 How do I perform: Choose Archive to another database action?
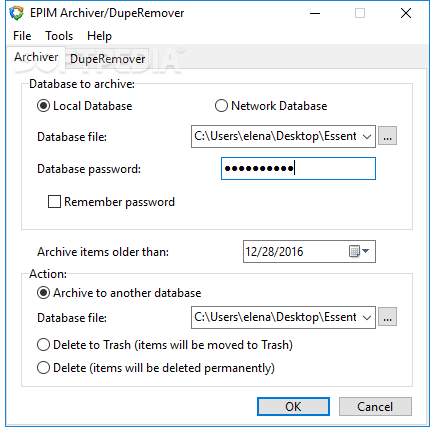pyautogui.click(x=43, y=293)
